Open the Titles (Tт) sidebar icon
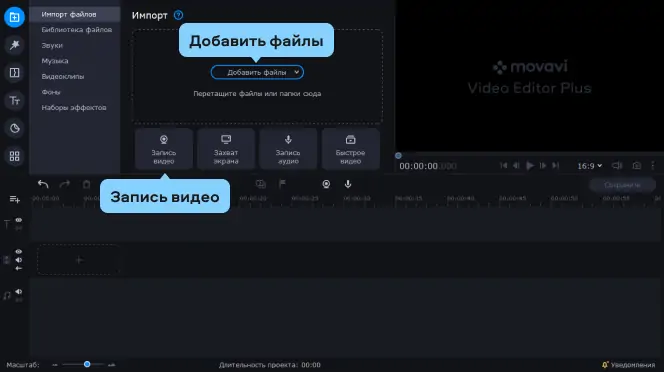This screenshot has height=372, width=664. (x=14, y=101)
